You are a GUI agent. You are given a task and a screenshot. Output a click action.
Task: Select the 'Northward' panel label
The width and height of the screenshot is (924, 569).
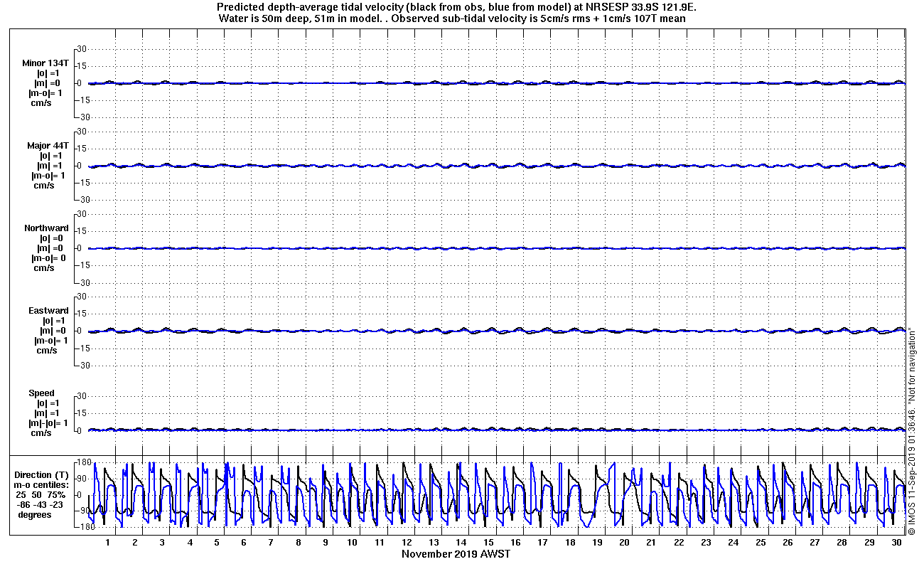[46, 228]
